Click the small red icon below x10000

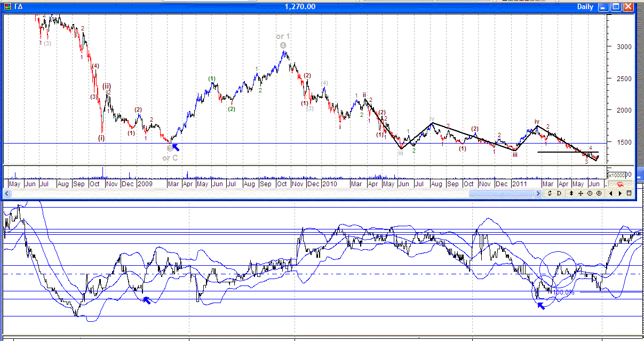click(620, 184)
